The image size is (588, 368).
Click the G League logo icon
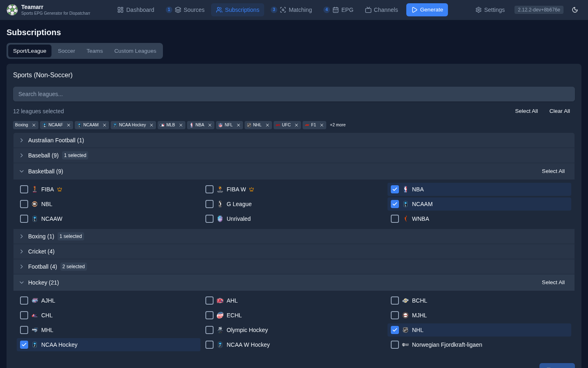click(220, 204)
